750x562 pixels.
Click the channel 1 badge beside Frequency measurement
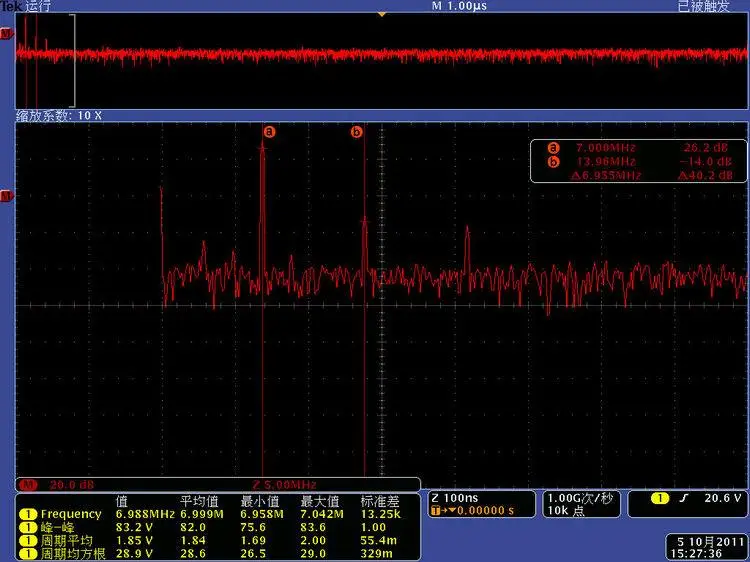(29, 514)
